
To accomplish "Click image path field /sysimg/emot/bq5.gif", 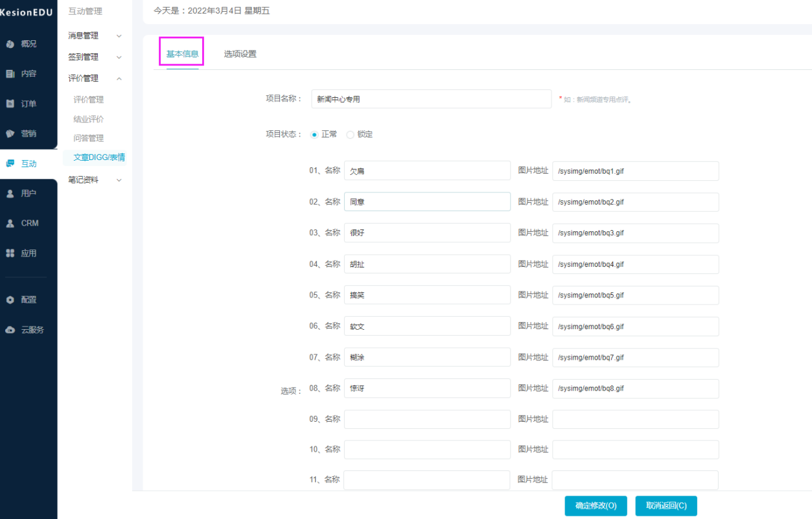I will tap(636, 295).
